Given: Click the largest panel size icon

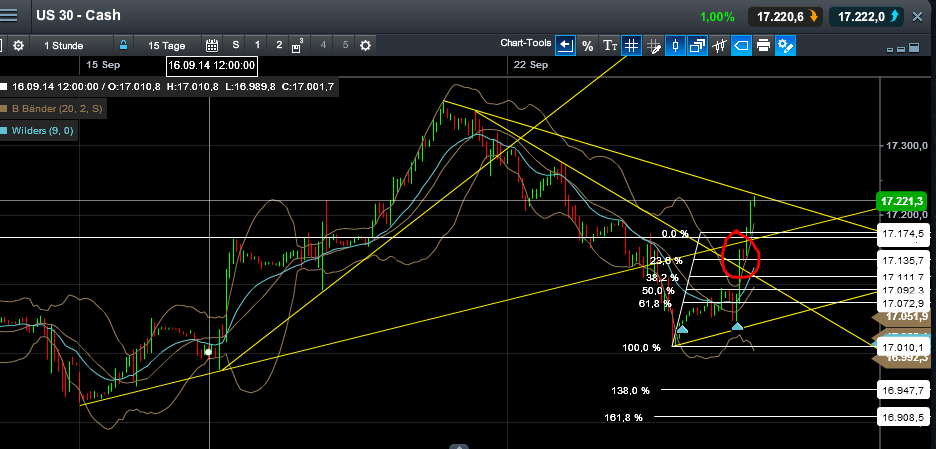Looking at the screenshot, I should click(914, 48).
